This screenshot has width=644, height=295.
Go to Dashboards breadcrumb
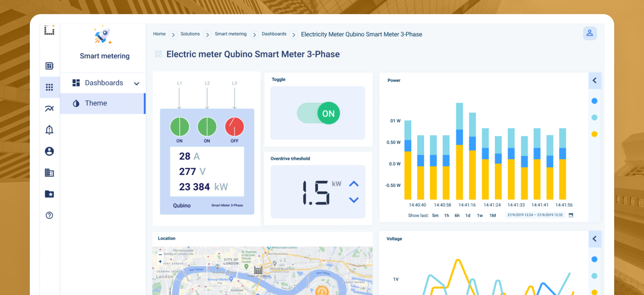click(x=274, y=34)
